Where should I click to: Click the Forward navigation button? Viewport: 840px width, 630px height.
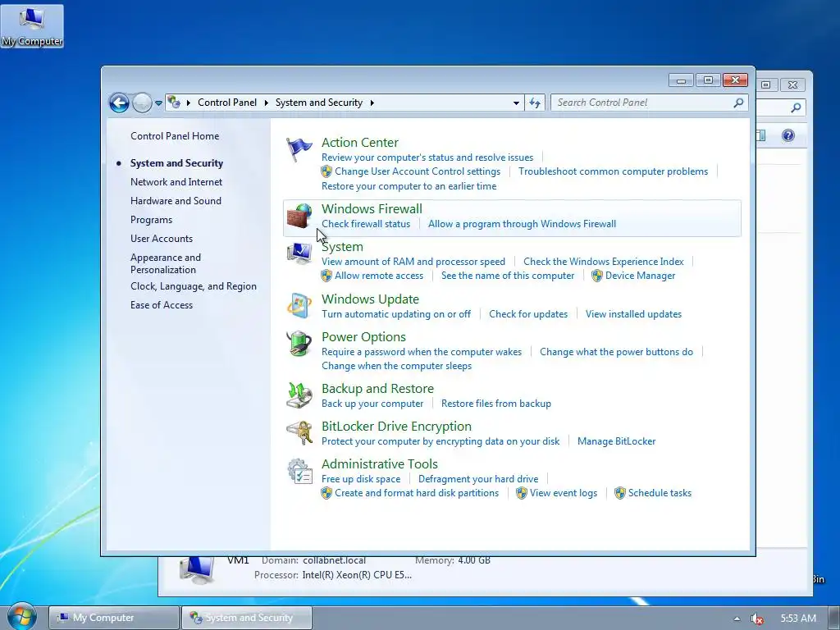[x=142, y=103]
